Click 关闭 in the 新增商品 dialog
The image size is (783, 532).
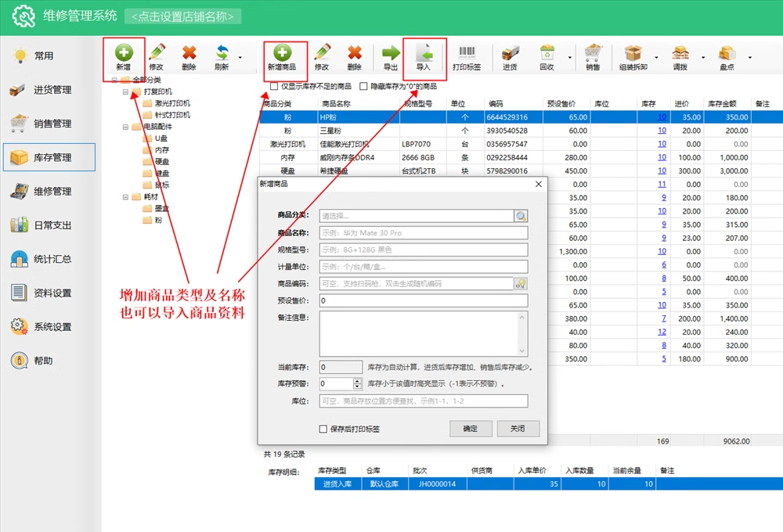518,429
